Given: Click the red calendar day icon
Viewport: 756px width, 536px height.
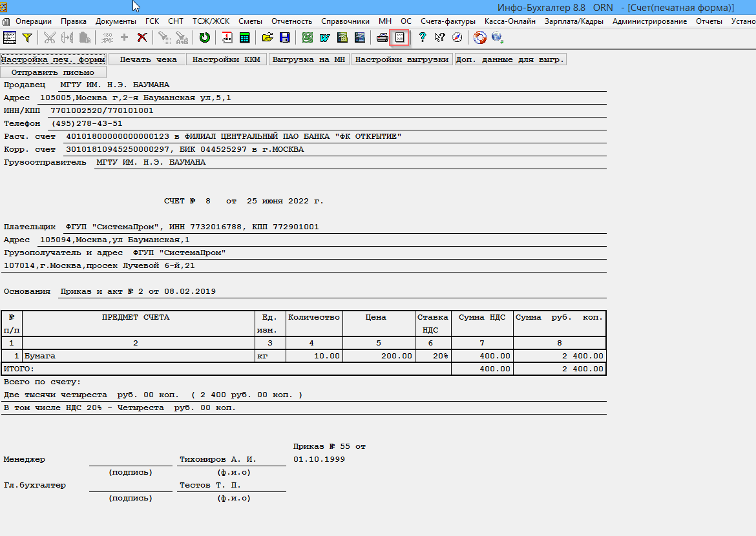Looking at the screenshot, I should (x=227, y=37).
